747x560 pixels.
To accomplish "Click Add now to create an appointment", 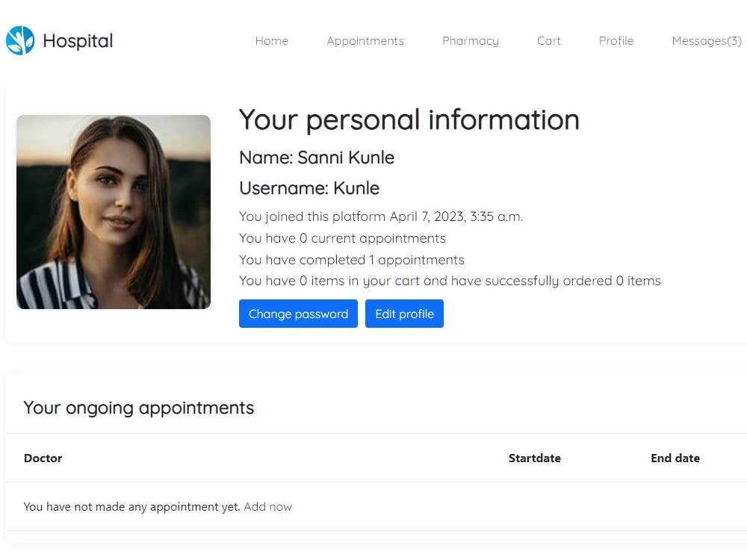I will [267, 506].
